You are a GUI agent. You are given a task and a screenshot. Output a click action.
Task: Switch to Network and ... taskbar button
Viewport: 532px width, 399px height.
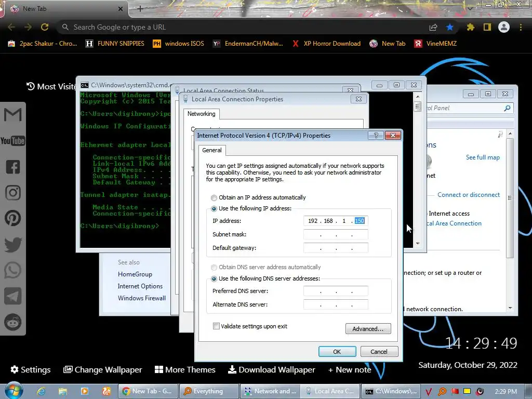click(270, 391)
